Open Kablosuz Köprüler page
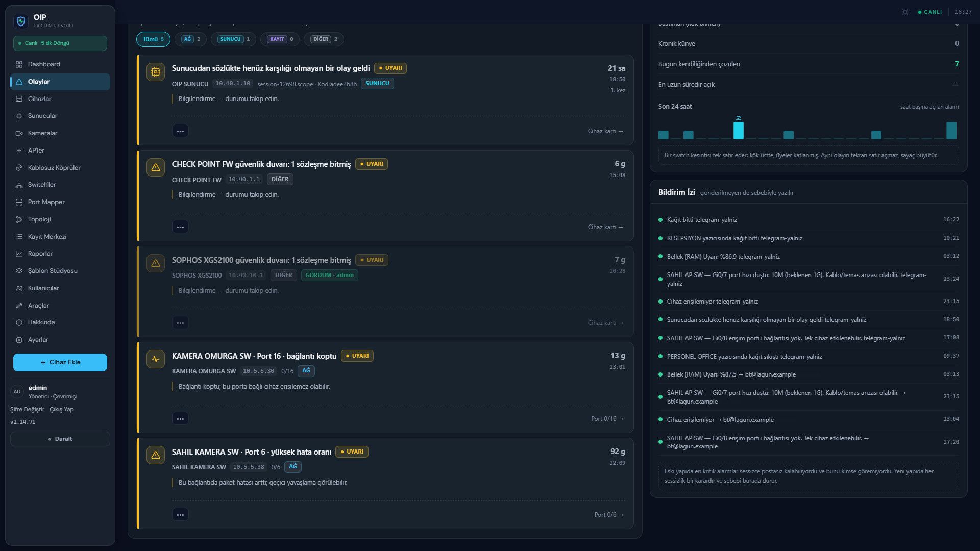The height and width of the screenshot is (551, 980). point(60,168)
